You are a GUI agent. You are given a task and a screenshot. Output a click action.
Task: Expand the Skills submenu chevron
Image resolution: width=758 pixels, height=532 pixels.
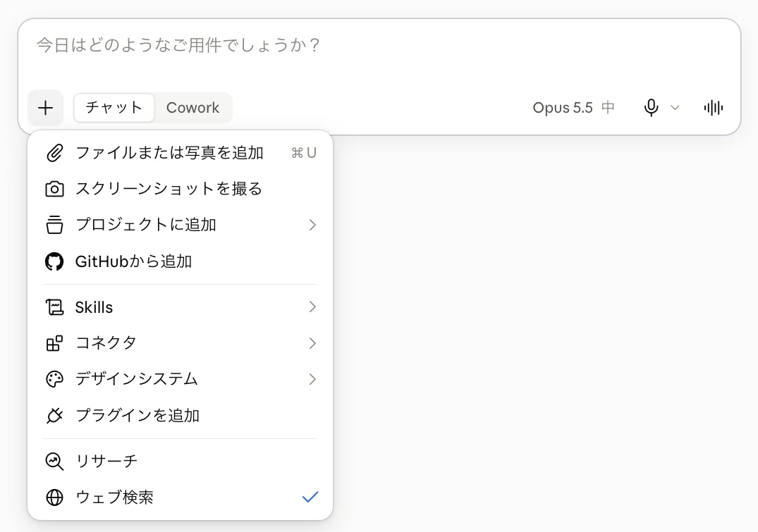[312, 307]
